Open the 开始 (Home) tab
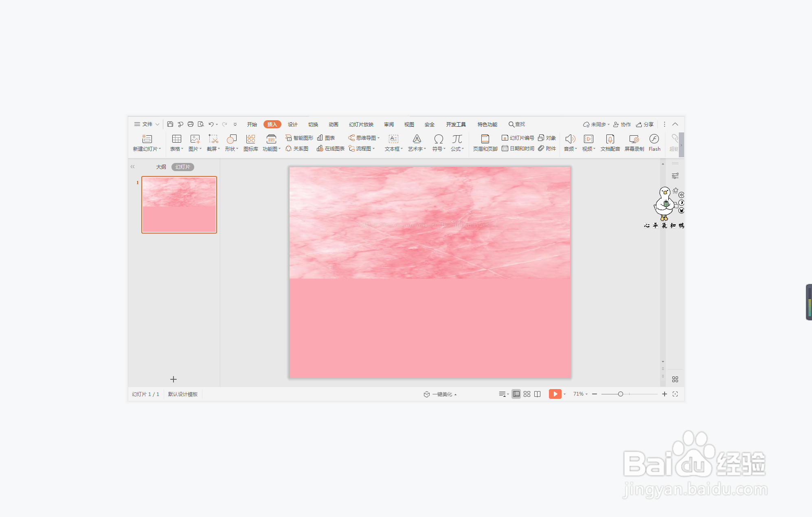The width and height of the screenshot is (812, 517). pos(252,124)
